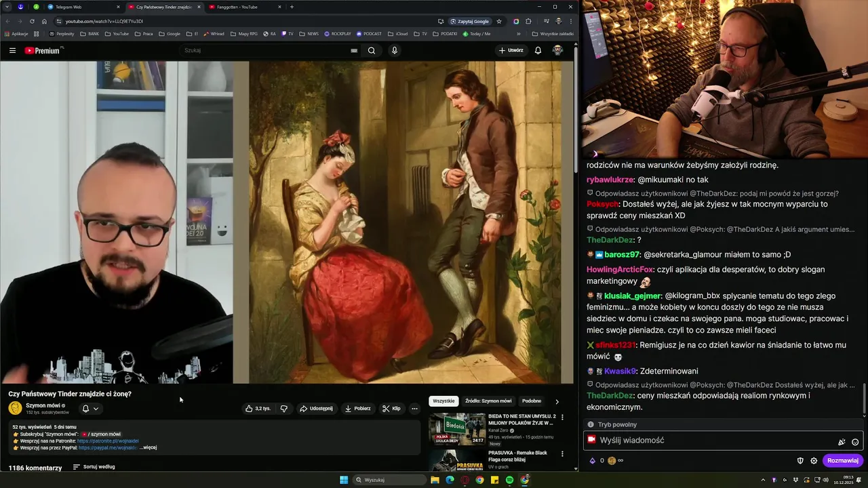Viewport: 868px width, 488px height.
Task: Click the Windows taskbar Wyszukaj search box
Action: pyautogui.click(x=390, y=480)
